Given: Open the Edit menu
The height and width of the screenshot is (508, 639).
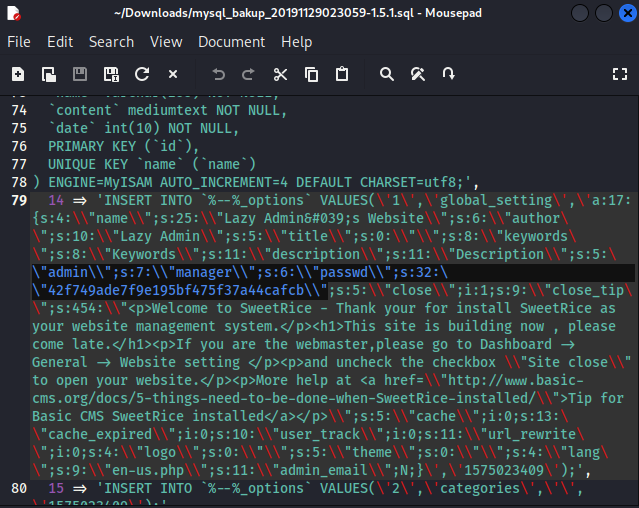Looking at the screenshot, I should tap(60, 42).
